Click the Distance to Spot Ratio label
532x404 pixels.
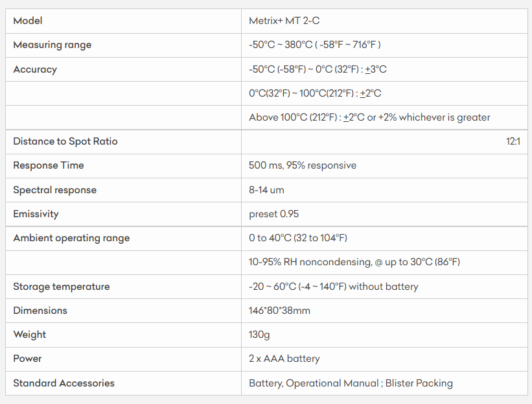click(x=65, y=141)
